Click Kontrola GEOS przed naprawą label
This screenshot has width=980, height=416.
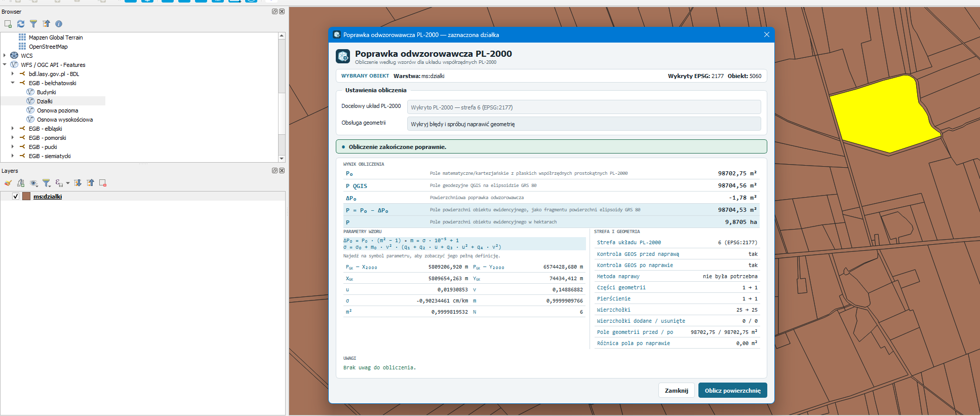pyautogui.click(x=638, y=254)
